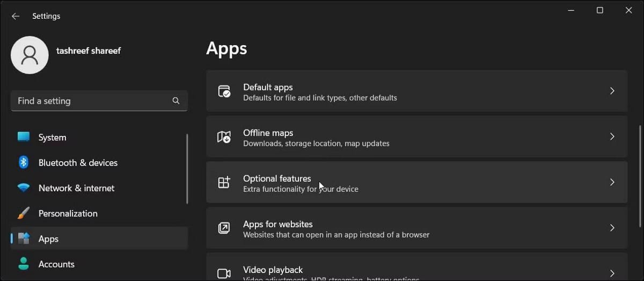The image size is (644, 281).
Task: Click the Video playback camera icon
Action: tap(224, 273)
